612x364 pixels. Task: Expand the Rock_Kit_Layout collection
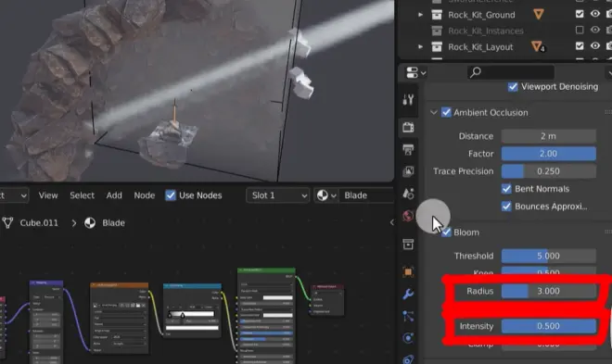coord(420,46)
